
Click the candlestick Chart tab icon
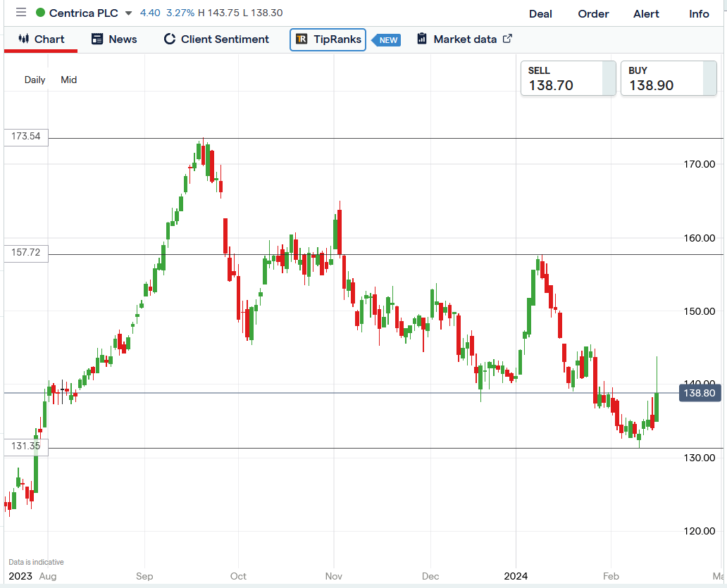[x=24, y=39]
